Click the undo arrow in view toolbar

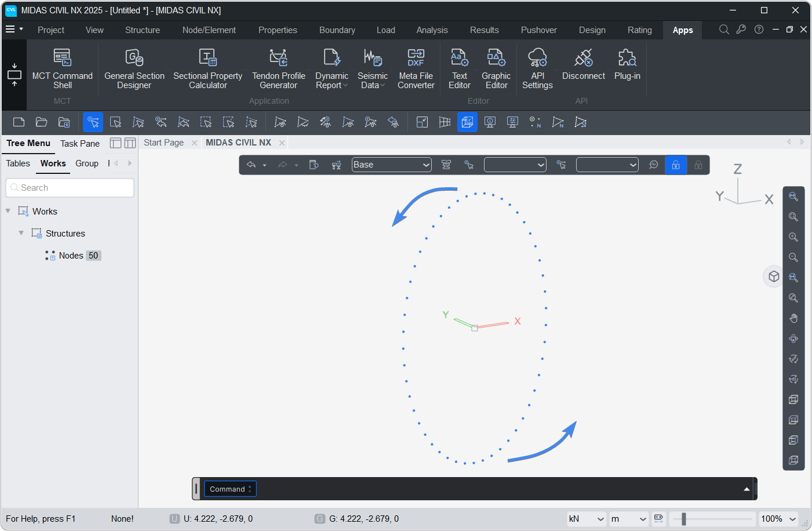(x=251, y=165)
